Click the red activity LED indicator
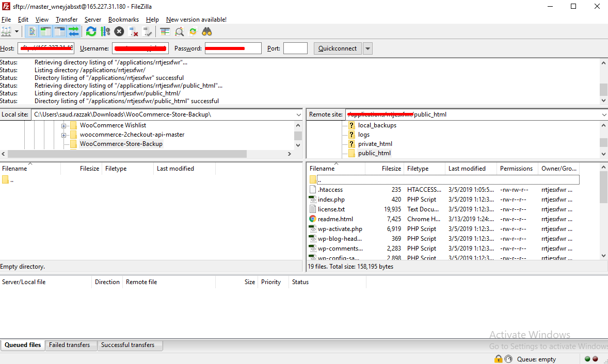The height and width of the screenshot is (364, 608). click(595, 359)
